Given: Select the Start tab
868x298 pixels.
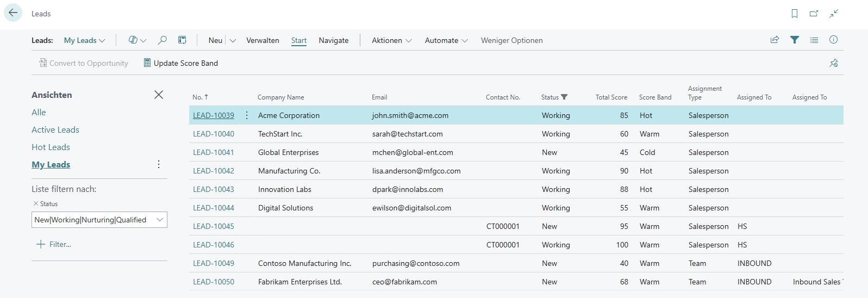Looking at the screenshot, I should coord(299,40).
